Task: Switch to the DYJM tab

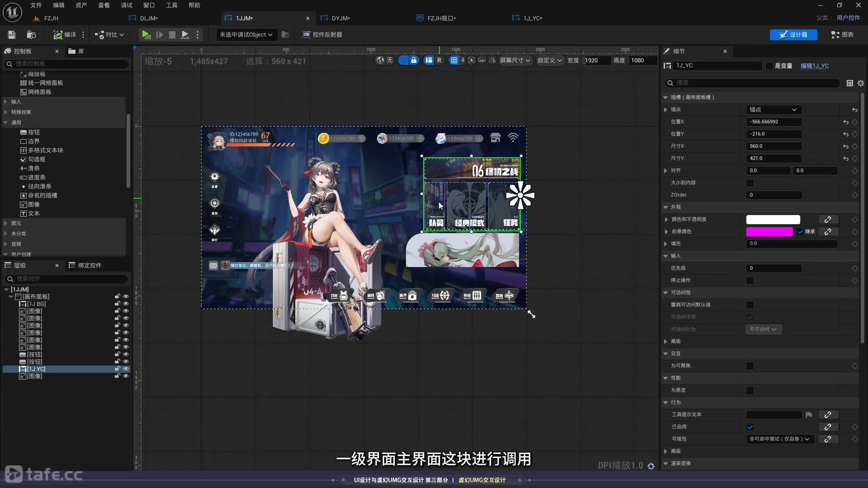Action: pos(340,18)
